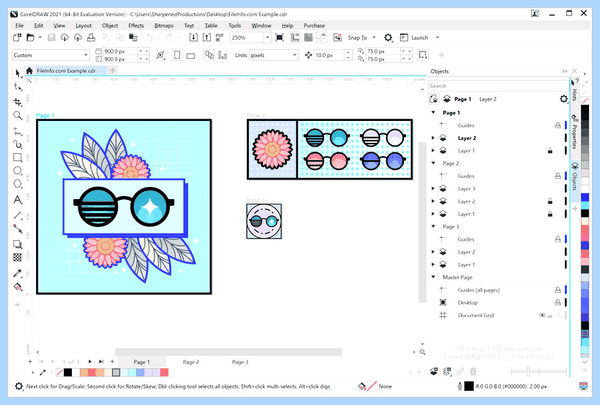Create new layer in Objects docker
The width and height of the screenshot is (600, 405).
click(x=434, y=371)
